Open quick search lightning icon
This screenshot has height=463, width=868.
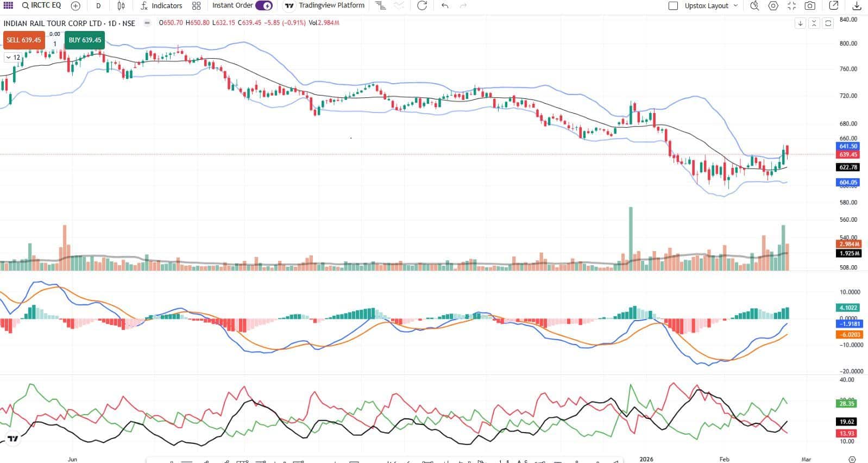(x=754, y=5)
